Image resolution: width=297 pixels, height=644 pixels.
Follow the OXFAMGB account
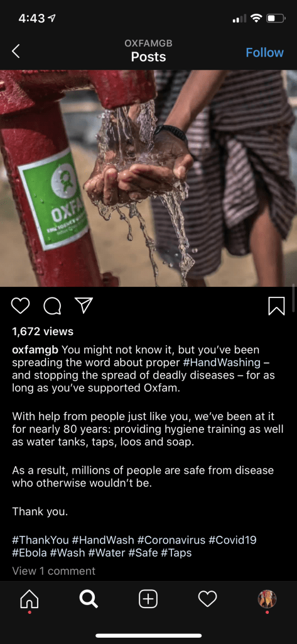point(264,53)
